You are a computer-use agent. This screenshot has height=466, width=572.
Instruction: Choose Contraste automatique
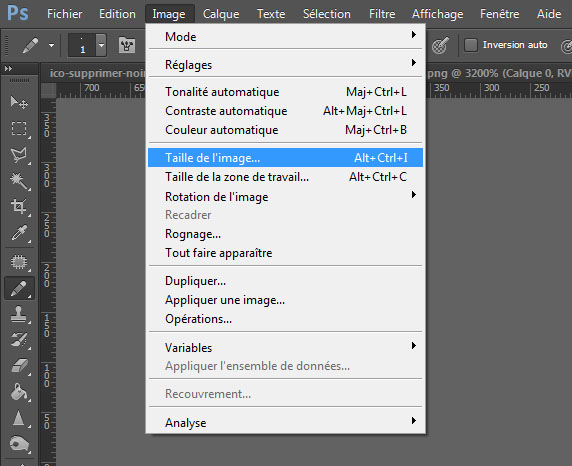tap(285, 111)
